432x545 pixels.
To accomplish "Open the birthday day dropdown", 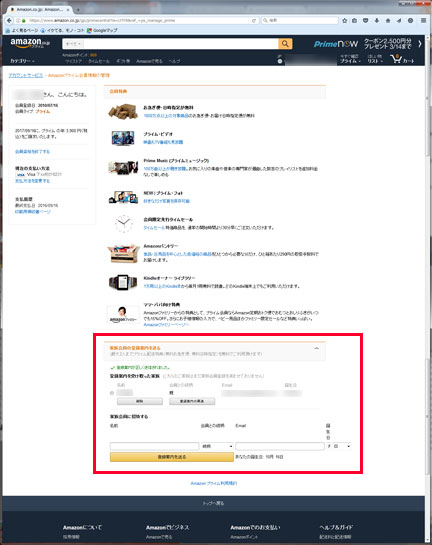I will pos(342,446).
